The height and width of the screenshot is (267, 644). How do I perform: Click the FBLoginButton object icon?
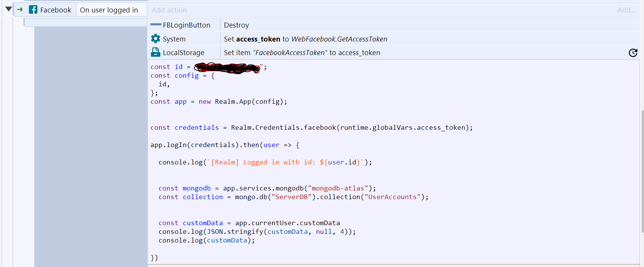coord(155,25)
